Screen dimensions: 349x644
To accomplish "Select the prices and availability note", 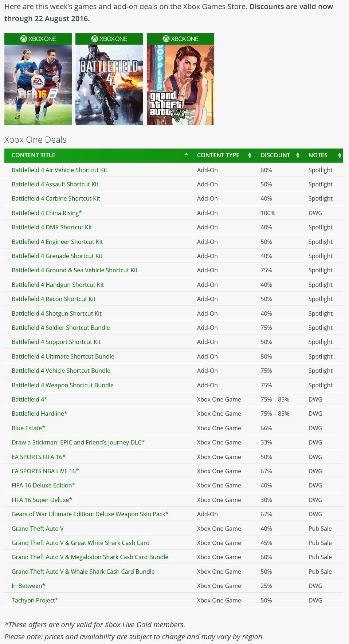I will click(134, 637).
